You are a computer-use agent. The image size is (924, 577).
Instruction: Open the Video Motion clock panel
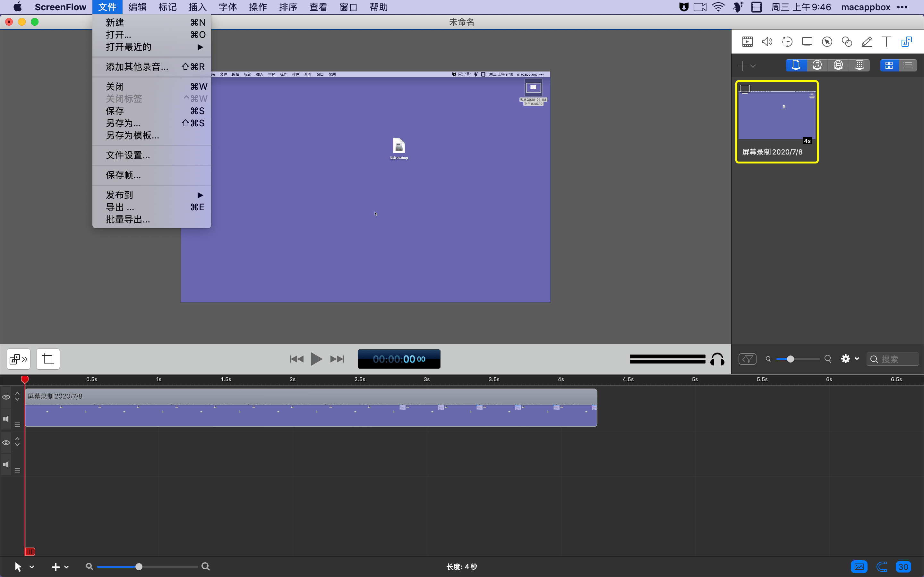tap(787, 41)
